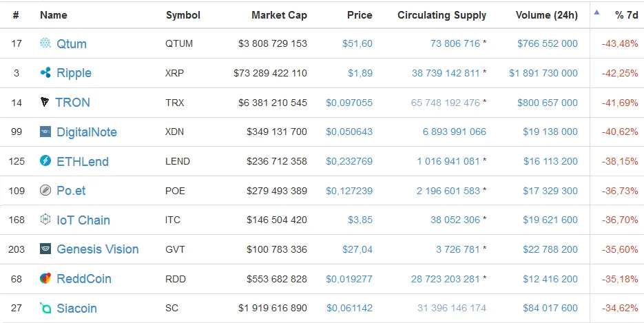Click the IoT Chain logo icon
This screenshot has width=644, height=323.
45,220
